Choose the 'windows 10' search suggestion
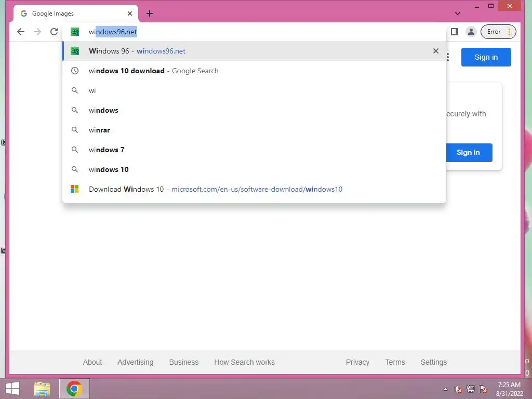The height and width of the screenshot is (399, 532). 255,169
